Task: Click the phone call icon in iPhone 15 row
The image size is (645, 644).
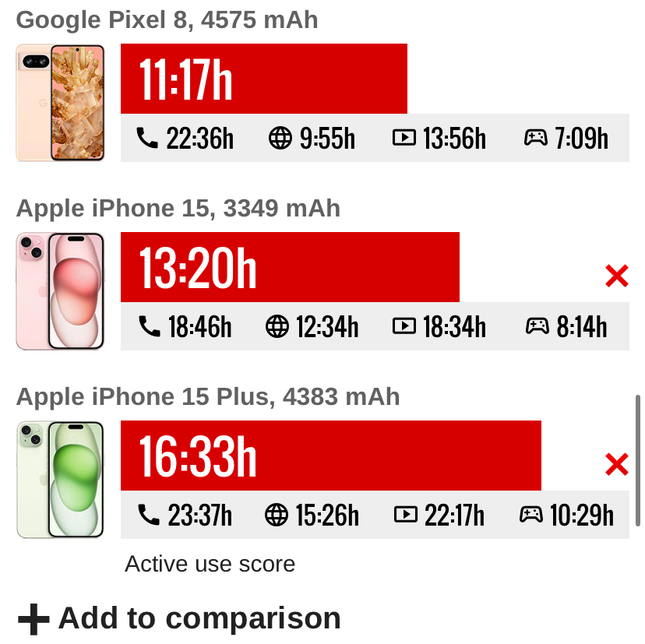Action: tap(150, 326)
